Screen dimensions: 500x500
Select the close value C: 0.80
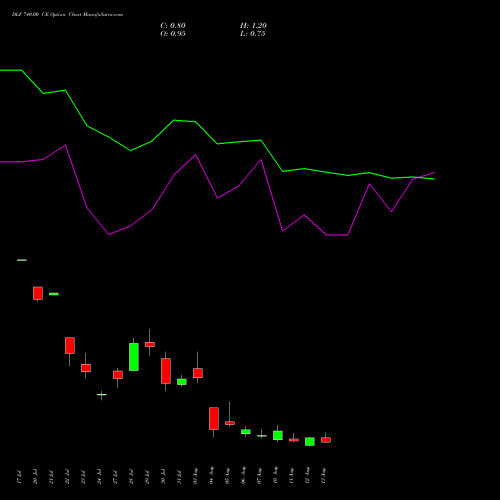[x=173, y=26]
